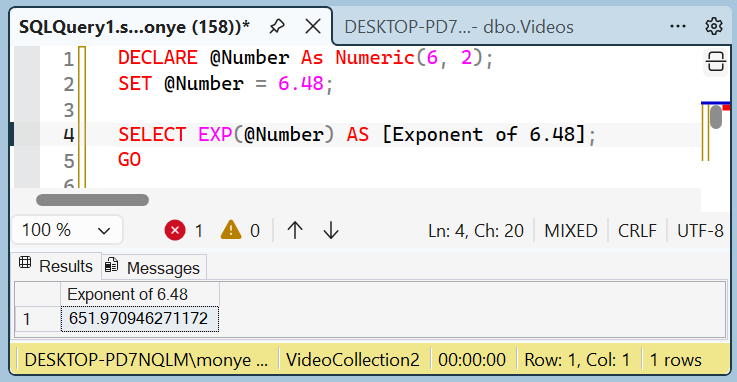Open the tab overflow ellipsis menu

[678, 26]
